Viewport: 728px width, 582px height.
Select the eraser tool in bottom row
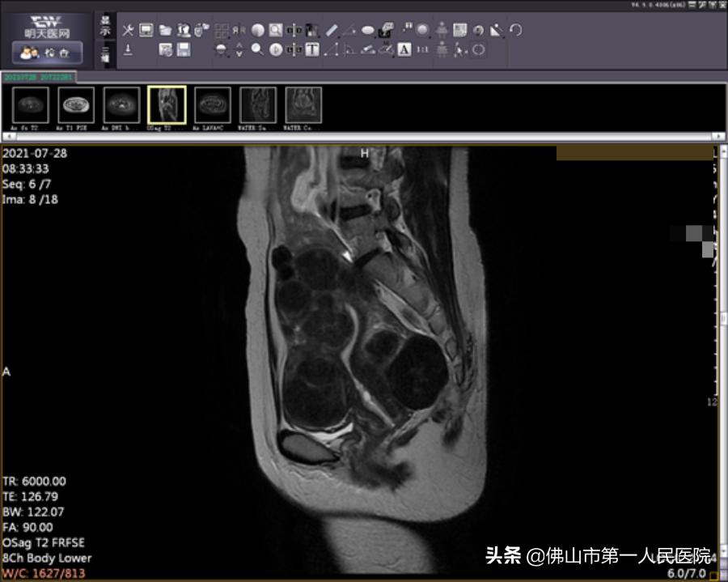(368, 49)
